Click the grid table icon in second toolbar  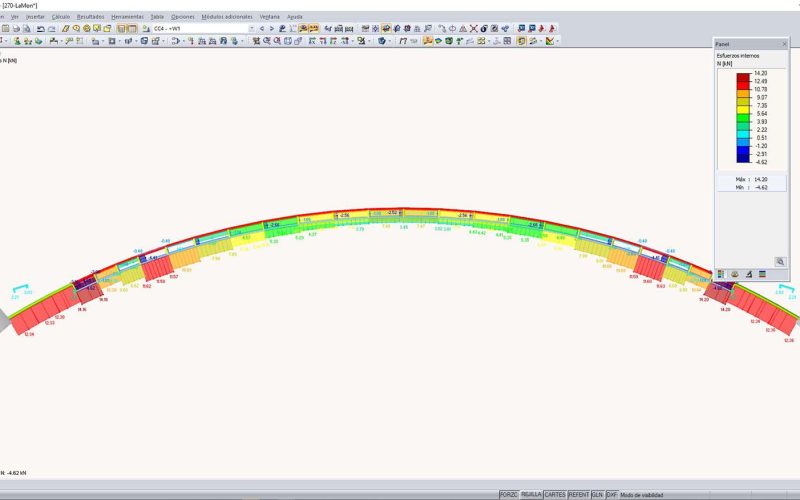coord(507,41)
